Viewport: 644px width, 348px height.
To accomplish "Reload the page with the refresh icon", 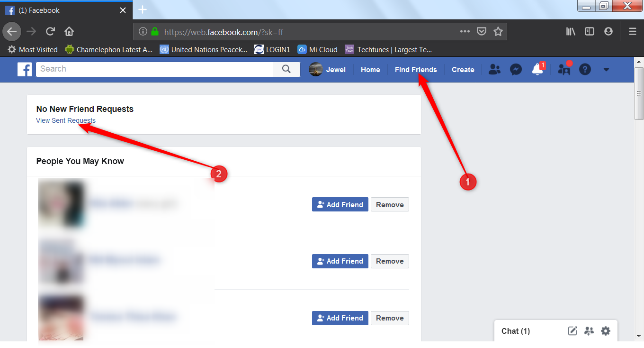I will tap(50, 32).
